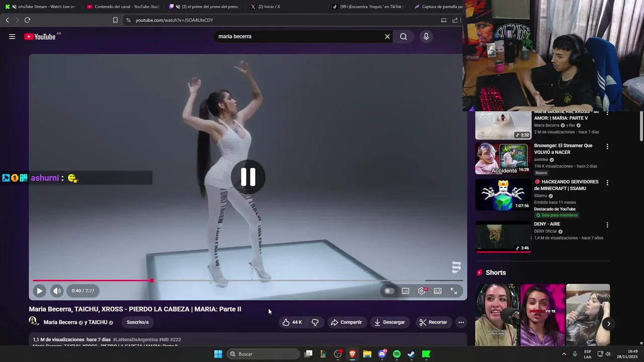Open the browser share icon
This screenshot has height=362, width=644.
(x=455, y=20)
